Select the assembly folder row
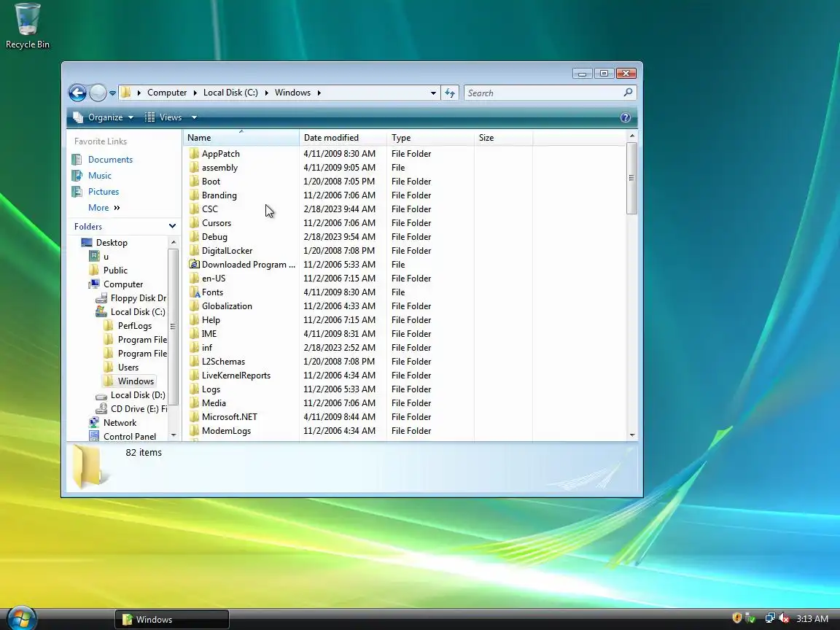 [x=359, y=168]
